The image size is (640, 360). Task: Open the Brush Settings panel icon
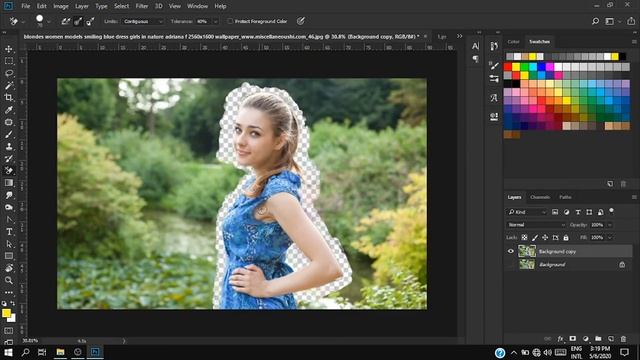(494, 65)
